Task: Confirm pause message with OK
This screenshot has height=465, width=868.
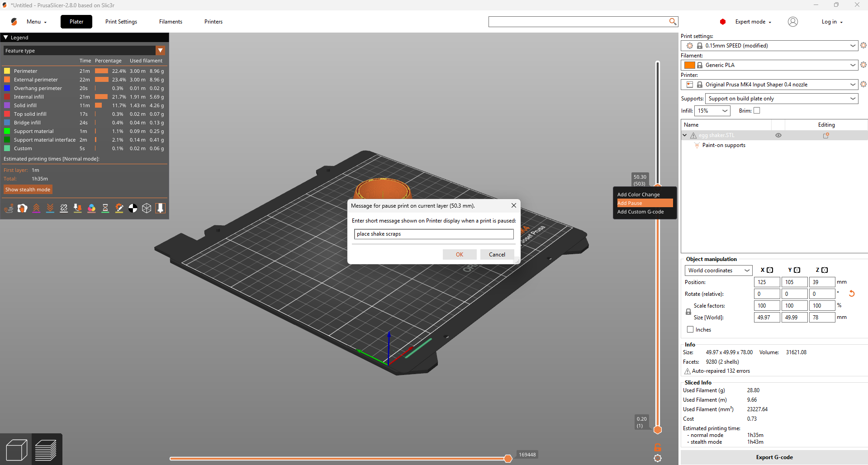Action: tap(459, 255)
